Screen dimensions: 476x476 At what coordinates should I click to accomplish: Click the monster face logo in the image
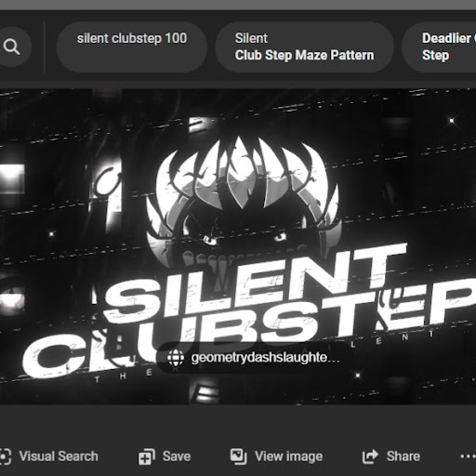[x=242, y=202]
